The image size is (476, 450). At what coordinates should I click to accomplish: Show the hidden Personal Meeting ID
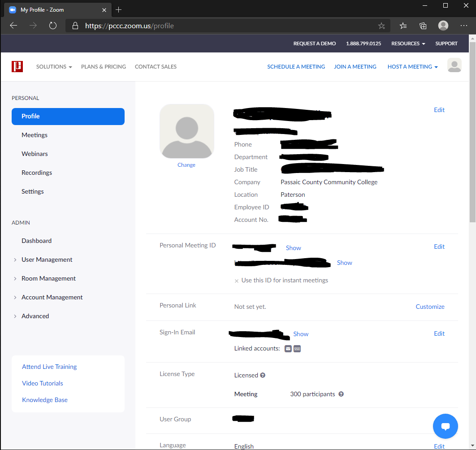293,248
